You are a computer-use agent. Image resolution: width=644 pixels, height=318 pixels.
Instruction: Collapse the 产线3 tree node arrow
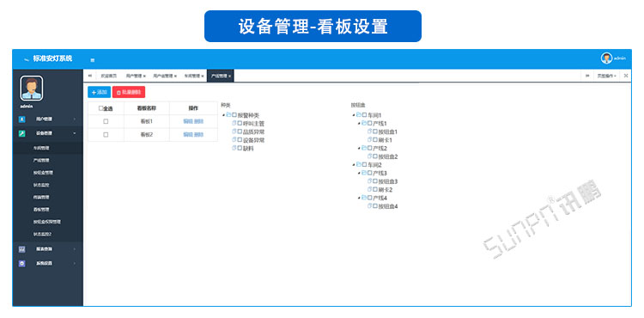pyautogui.click(x=359, y=174)
